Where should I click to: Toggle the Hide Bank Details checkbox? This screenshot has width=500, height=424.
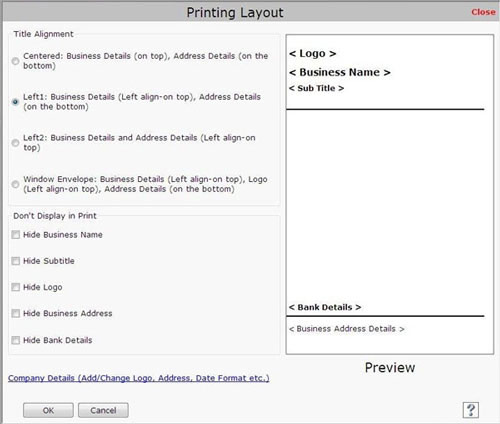[x=16, y=340]
